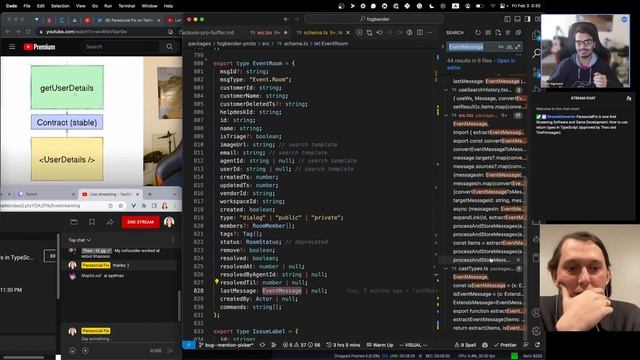Open the Terminal menu
This screenshot has height=360, width=640.
coord(127,6)
